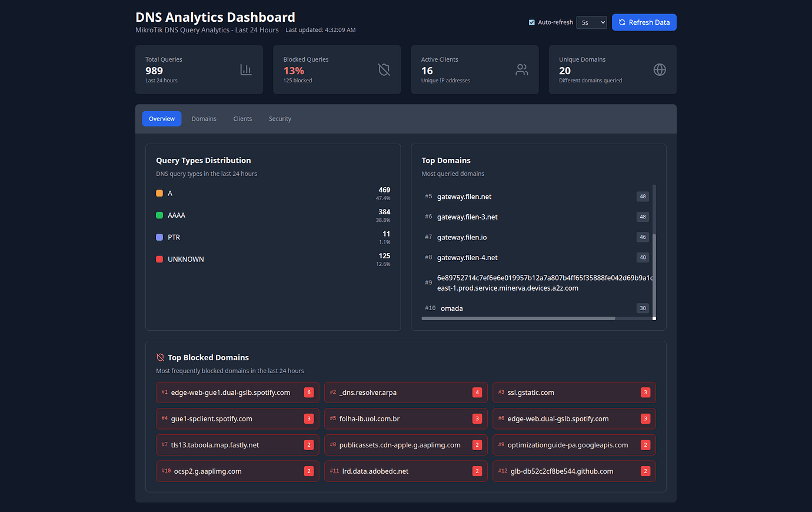Open the Clients tab
The image size is (812, 512).
pos(242,118)
